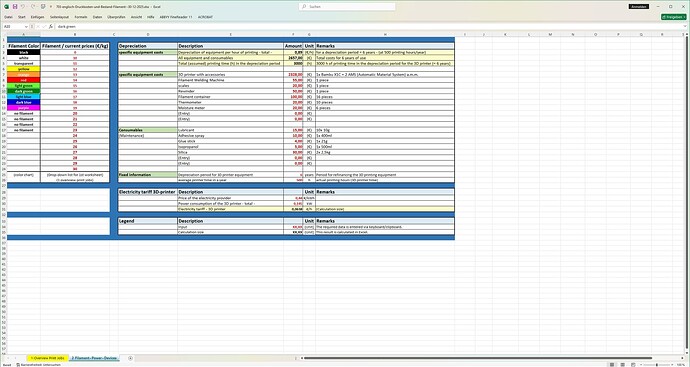Click the 3D printer with accessories cell
This screenshot has height=367, width=690.
coord(231,75)
